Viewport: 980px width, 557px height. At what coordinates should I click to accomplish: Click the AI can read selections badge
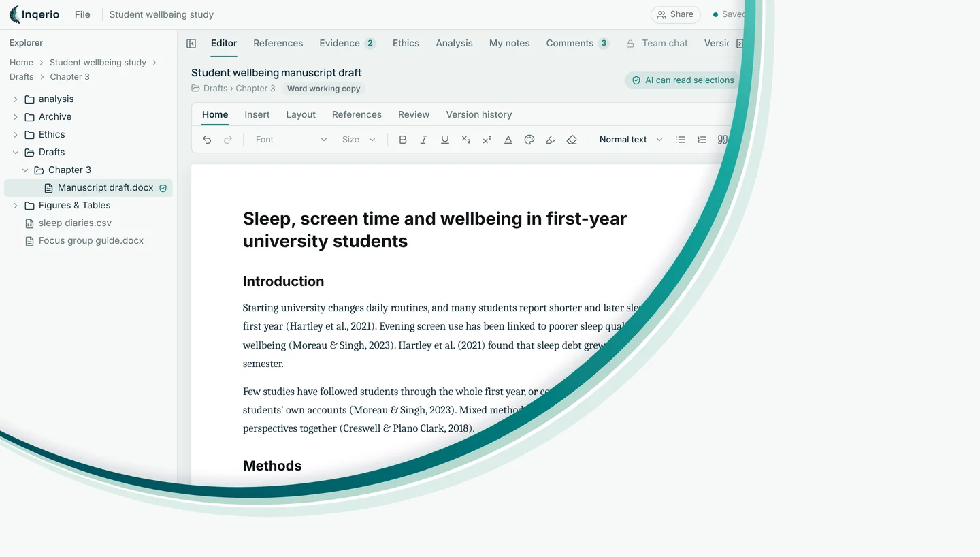tap(683, 80)
